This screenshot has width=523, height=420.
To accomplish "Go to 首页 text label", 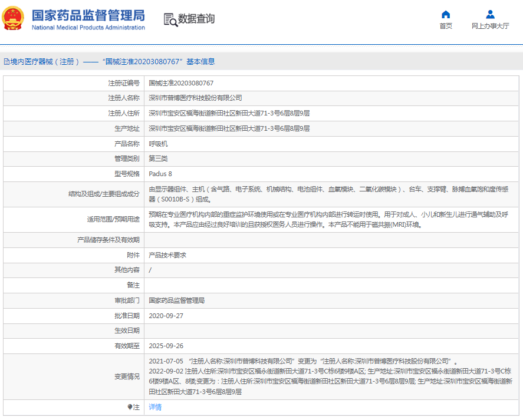I will (446, 26).
